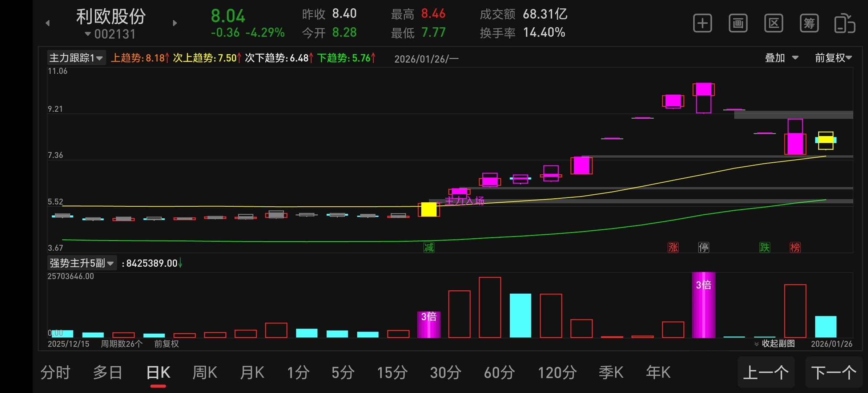Click the green 减 marker on chart
Screen dimensions: 868x393
click(429, 247)
